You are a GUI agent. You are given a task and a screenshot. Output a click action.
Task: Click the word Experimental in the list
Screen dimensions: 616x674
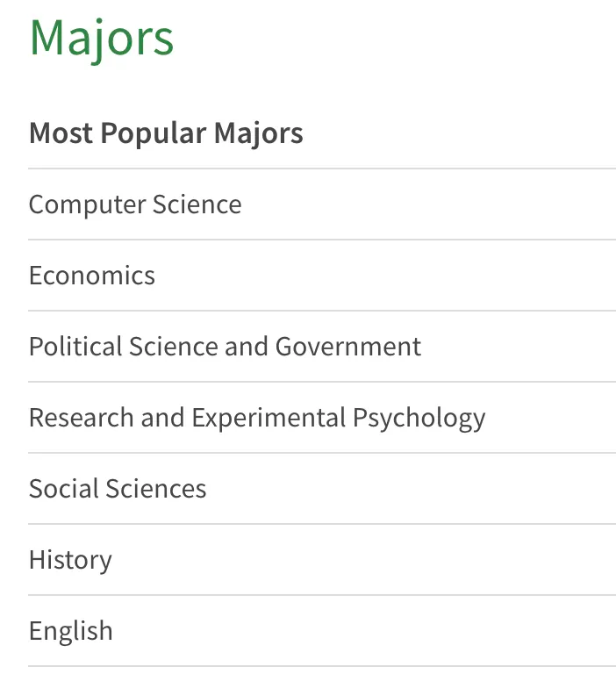[269, 418]
